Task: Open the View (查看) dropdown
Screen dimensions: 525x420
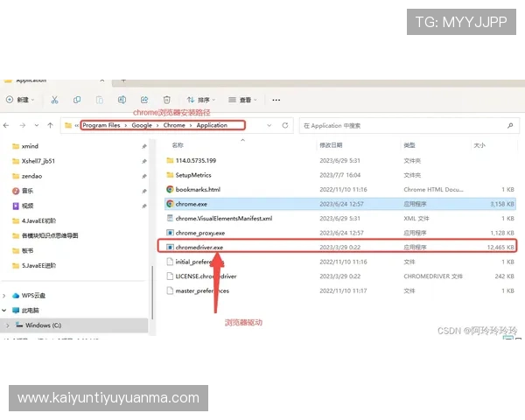Action: pos(242,100)
